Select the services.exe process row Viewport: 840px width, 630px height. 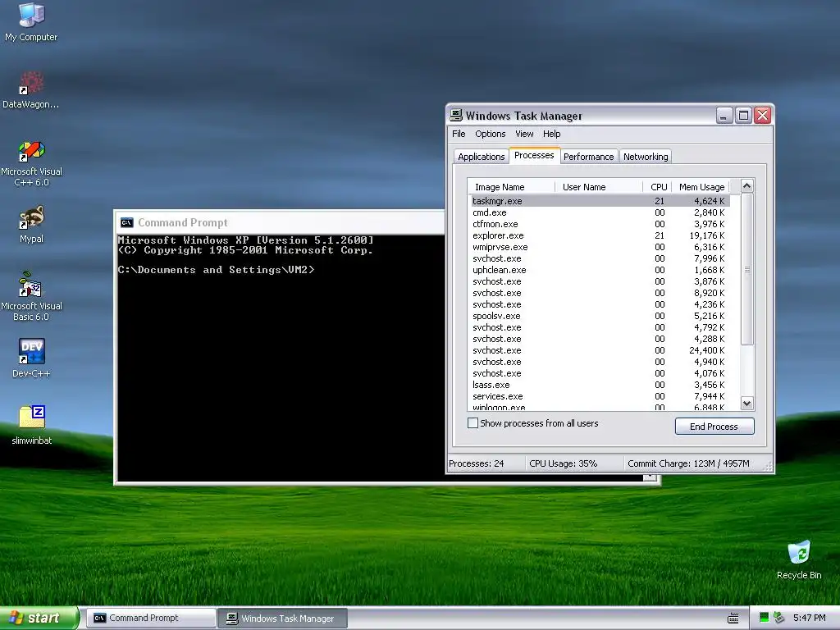(600, 396)
